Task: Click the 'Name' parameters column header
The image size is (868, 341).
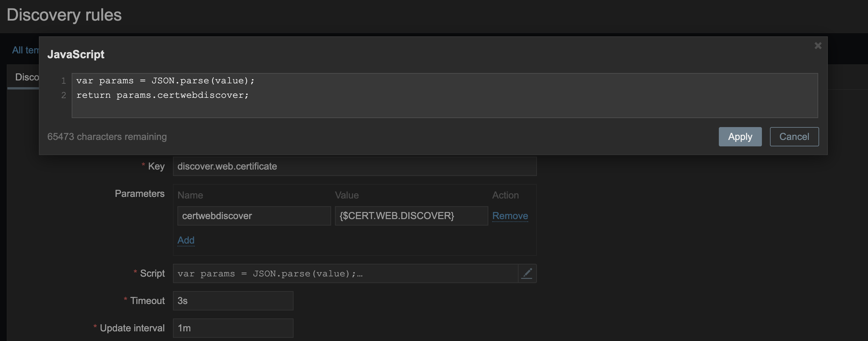Action: tap(190, 195)
